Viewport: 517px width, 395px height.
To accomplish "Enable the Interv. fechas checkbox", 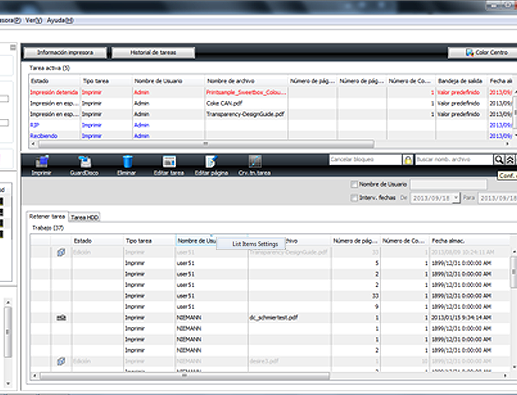I will (354, 198).
